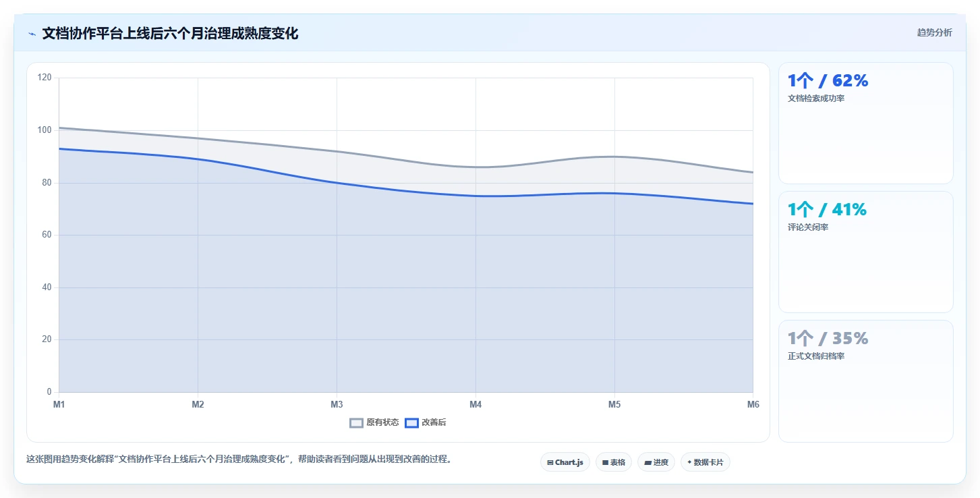Click the icon inside the 表格 chip
Viewport: 980px width, 498px height.
606,463
